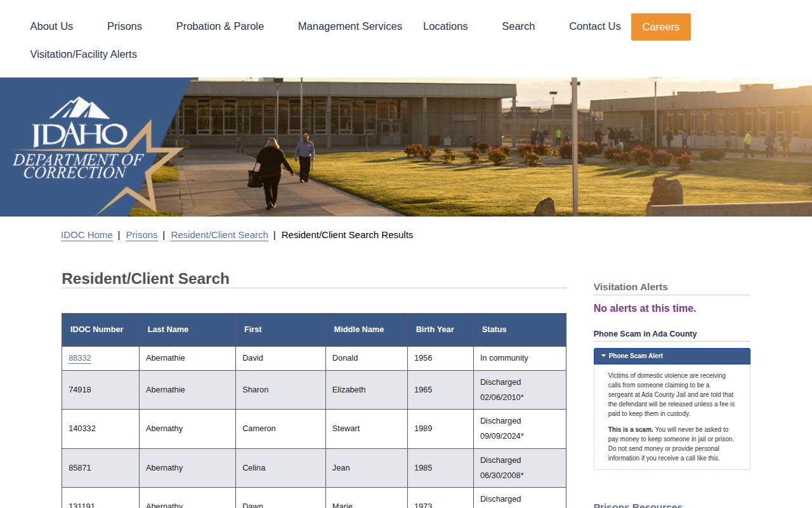
Task: Click 'Discharged 06/30/2008*' status cell
Action: click(x=520, y=468)
